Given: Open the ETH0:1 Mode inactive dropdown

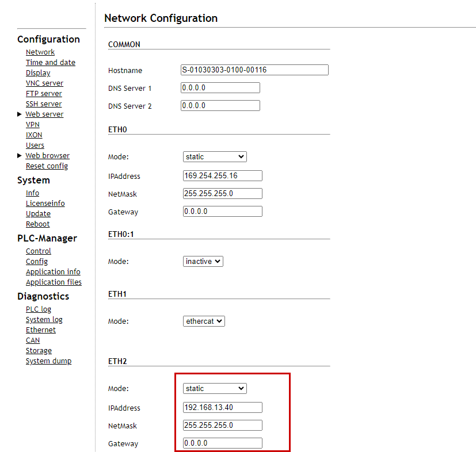Looking at the screenshot, I should coord(203,262).
